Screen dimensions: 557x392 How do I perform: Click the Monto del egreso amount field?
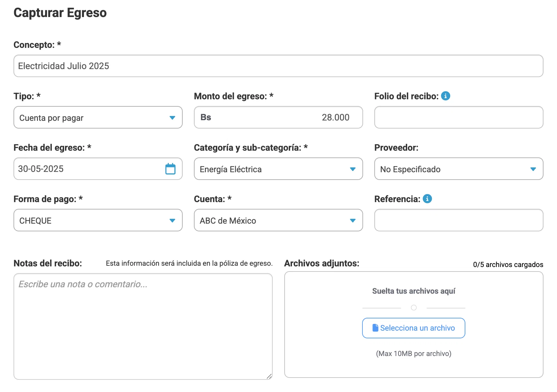coord(278,117)
